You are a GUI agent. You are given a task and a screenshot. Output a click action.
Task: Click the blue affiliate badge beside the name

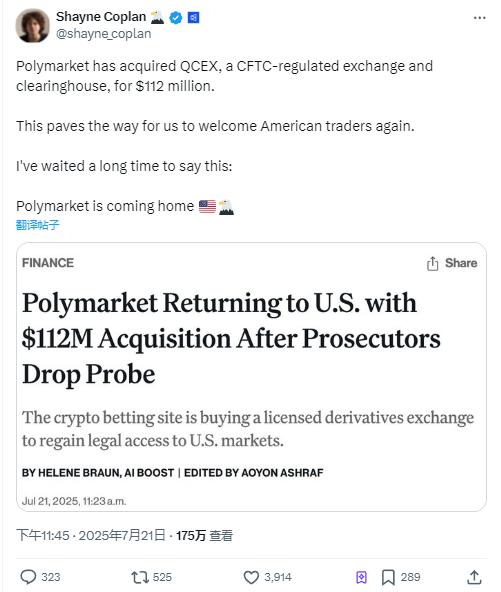coord(193,17)
